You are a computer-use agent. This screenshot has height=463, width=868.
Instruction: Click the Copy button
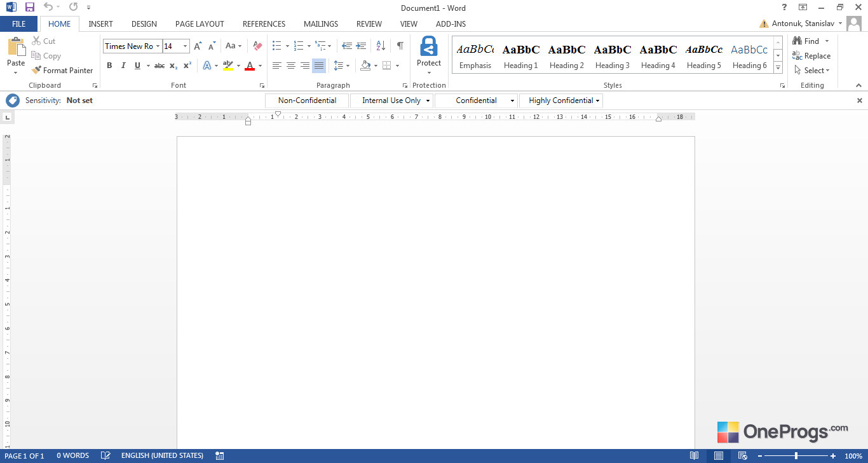click(46, 56)
